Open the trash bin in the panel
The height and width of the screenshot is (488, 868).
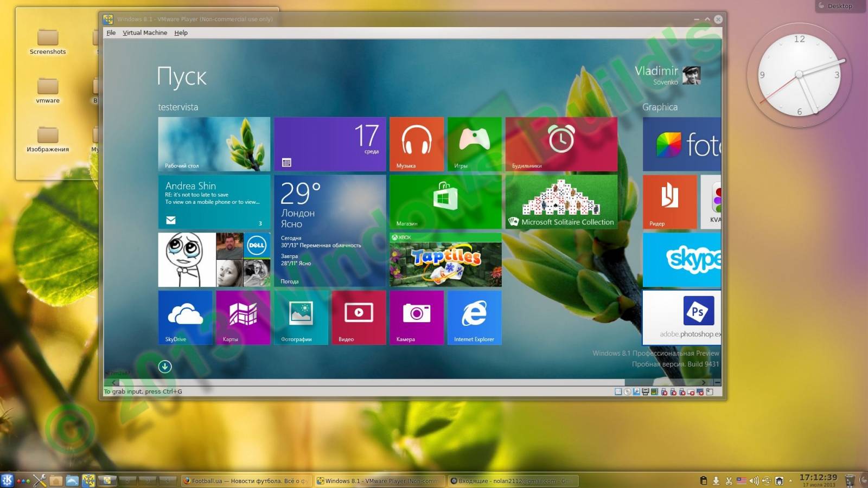click(850, 480)
